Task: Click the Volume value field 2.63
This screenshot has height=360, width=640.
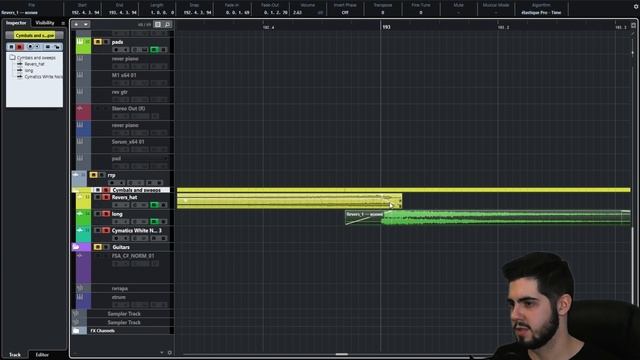Action: pos(297,13)
